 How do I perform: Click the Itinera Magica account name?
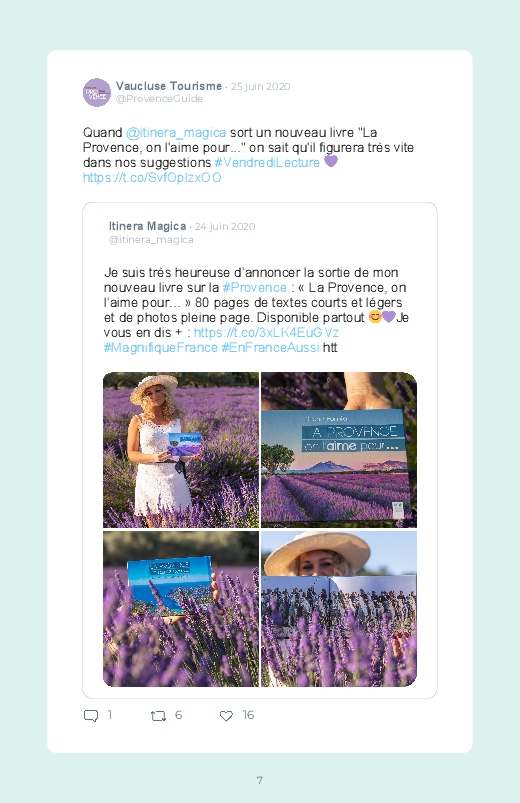click(x=148, y=226)
